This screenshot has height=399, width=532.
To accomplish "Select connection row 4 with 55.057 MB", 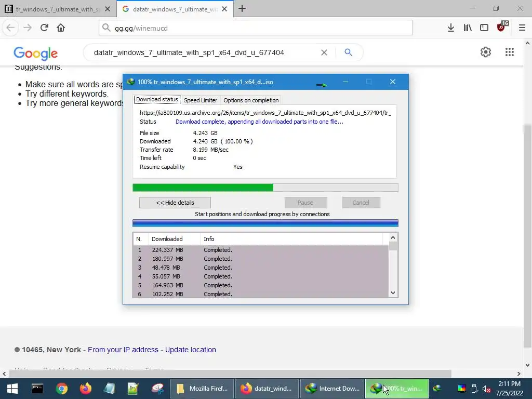I will click(261, 276).
